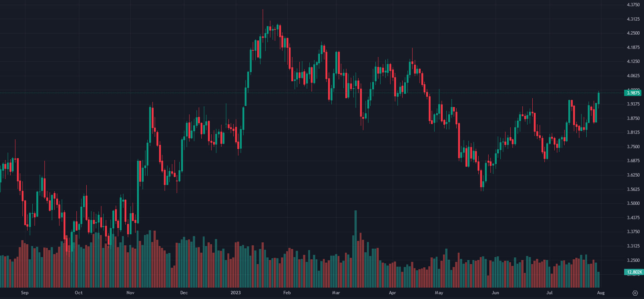The width and height of the screenshot is (644, 299).
Task: Click the most recent green candlestick
Action: coord(599,98)
